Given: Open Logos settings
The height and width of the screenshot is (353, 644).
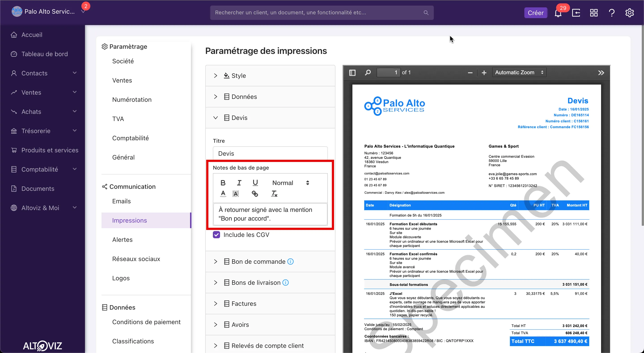Looking at the screenshot, I should pyautogui.click(x=121, y=278).
